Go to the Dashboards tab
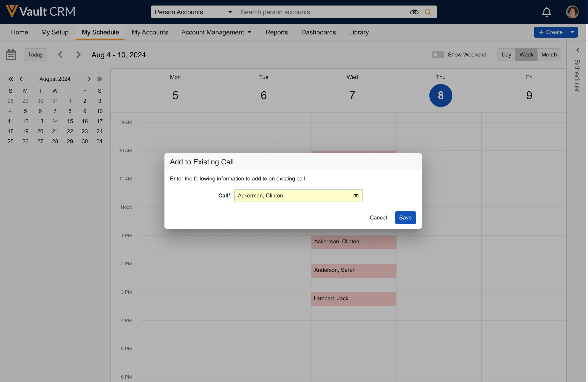Viewport: 588px width, 382px height. coord(318,32)
